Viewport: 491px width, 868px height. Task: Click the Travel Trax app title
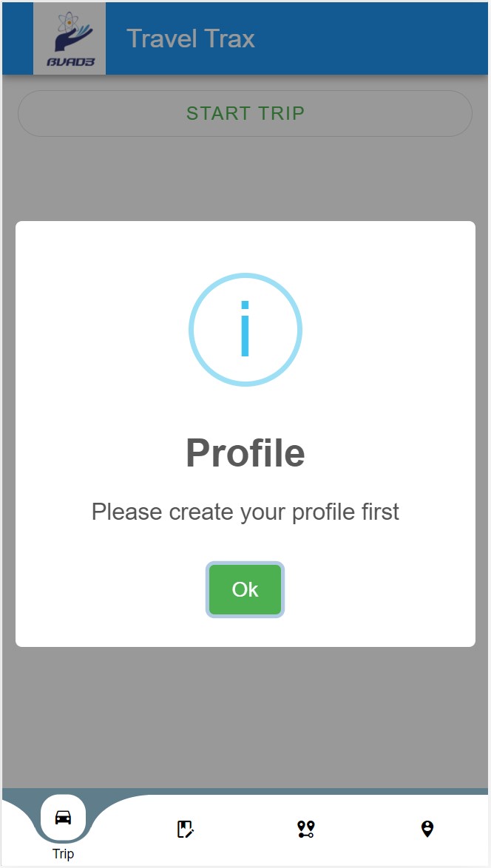click(191, 38)
